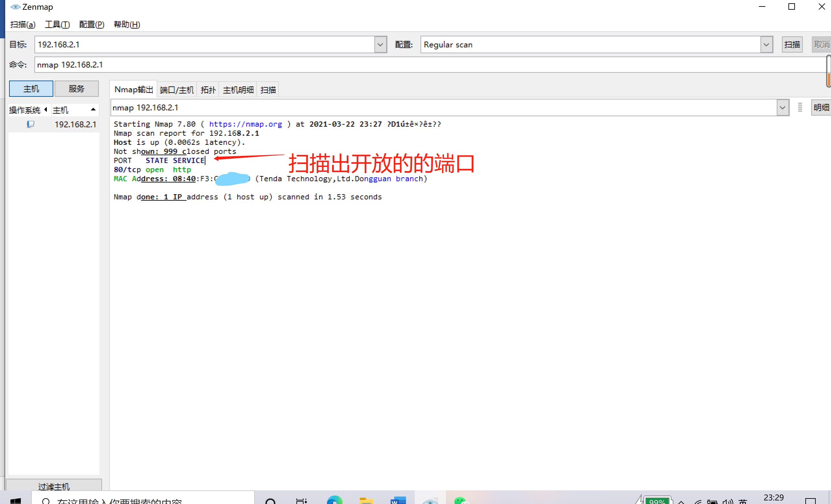Screen dimensions: 831x504
Task: Select host 192.168.2.1 in the list
Action: point(75,124)
